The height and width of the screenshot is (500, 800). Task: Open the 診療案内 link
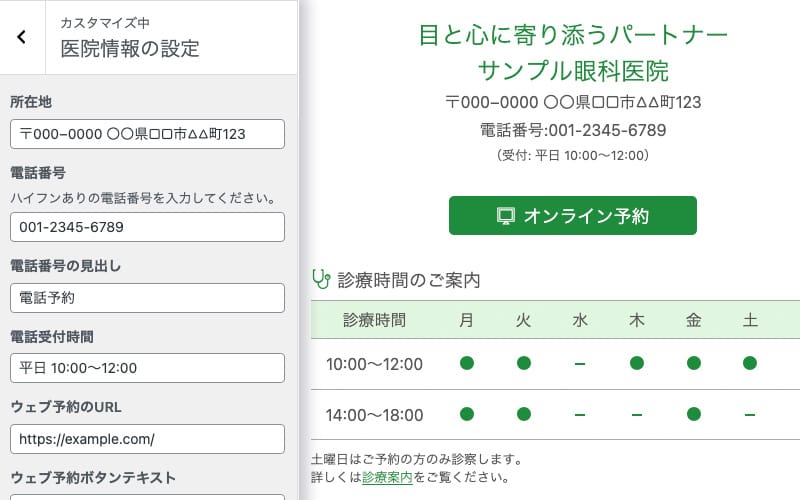coord(387,477)
